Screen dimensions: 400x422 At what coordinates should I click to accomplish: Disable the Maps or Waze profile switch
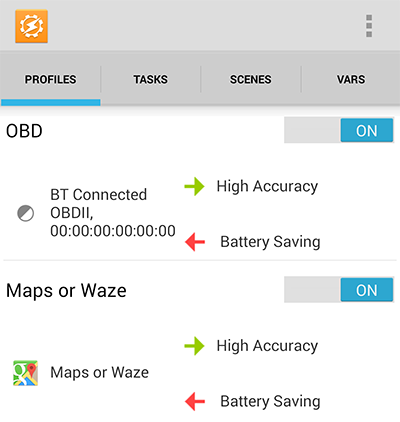click(339, 290)
